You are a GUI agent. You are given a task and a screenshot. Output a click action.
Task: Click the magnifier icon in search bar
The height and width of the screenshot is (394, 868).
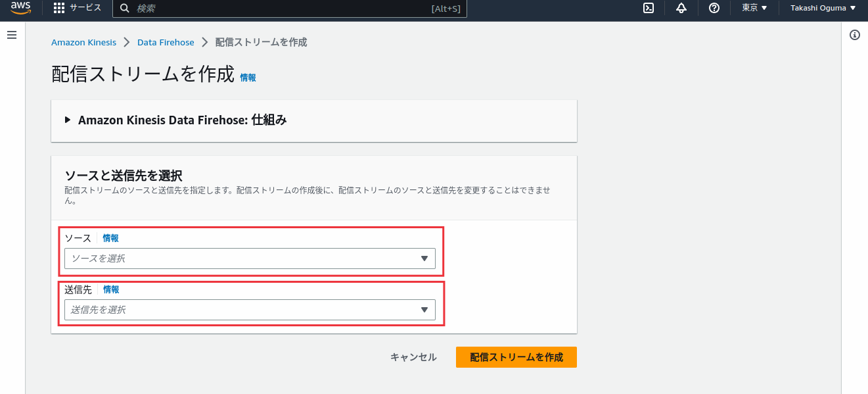pyautogui.click(x=125, y=9)
